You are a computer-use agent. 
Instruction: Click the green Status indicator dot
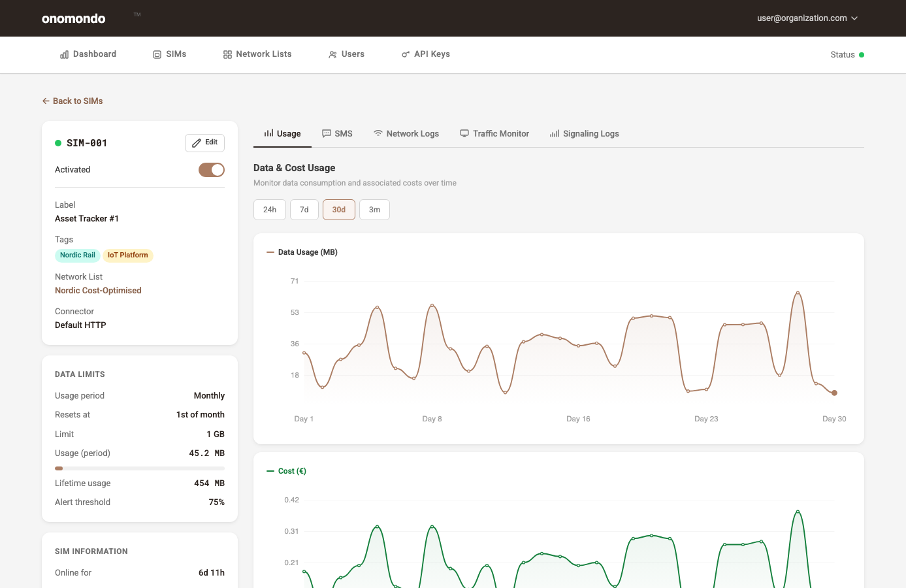click(862, 55)
